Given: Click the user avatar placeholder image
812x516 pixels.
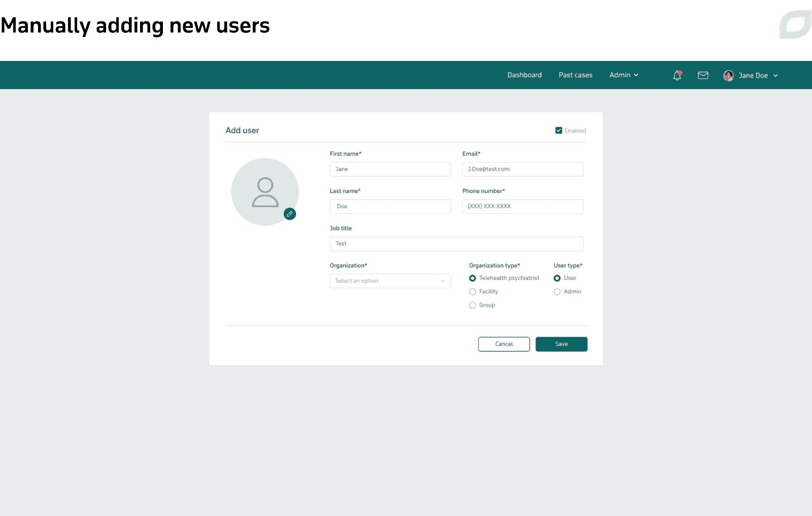Looking at the screenshot, I should click(x=265, y=191).
